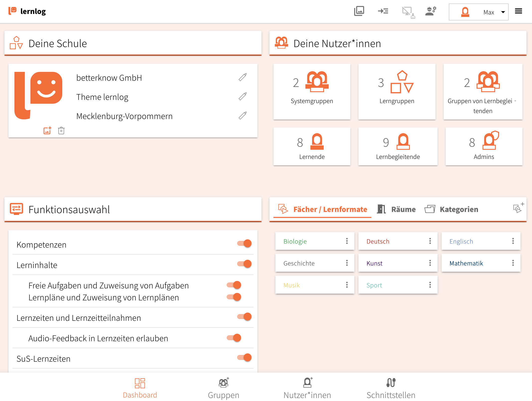Open the hamburger menu
The image size is (532, 401).
519,11
